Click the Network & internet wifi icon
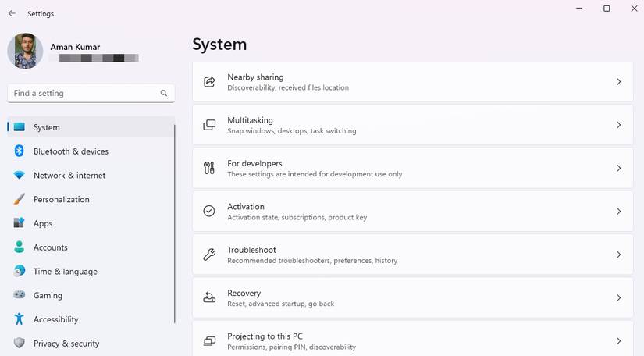Image resolution: width=644 pixels, height=356 pixels. 19,176
